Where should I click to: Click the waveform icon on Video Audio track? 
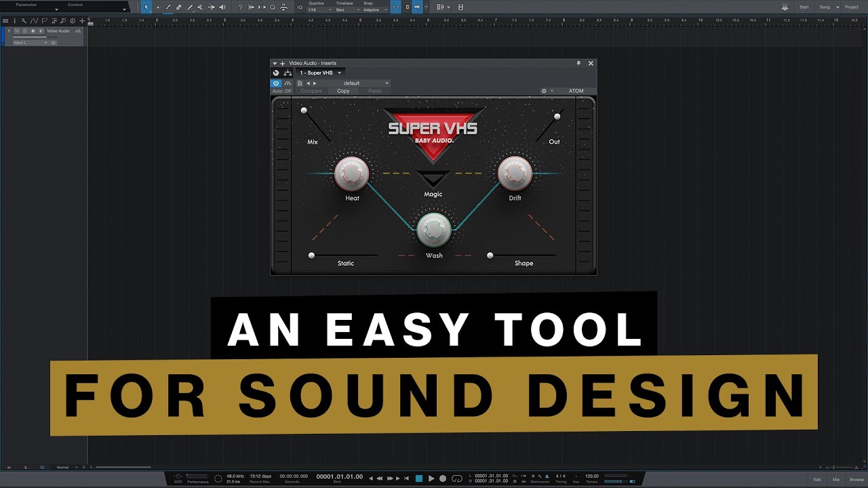tap(78, 31)
